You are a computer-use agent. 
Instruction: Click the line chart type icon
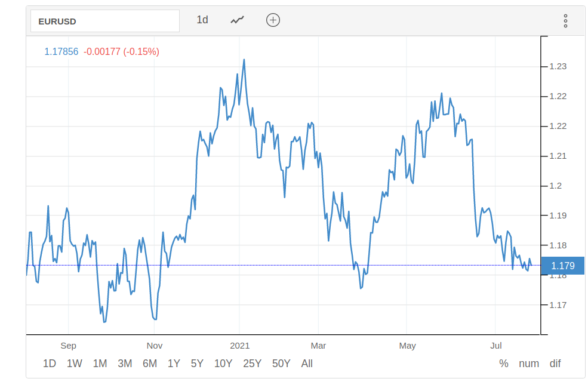click(x=238, y=20)
